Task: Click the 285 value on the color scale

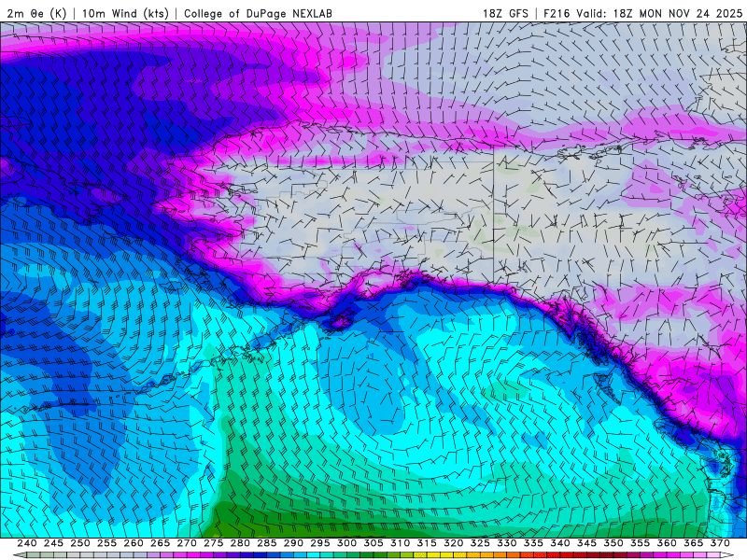Action: (x=267, y=543)
